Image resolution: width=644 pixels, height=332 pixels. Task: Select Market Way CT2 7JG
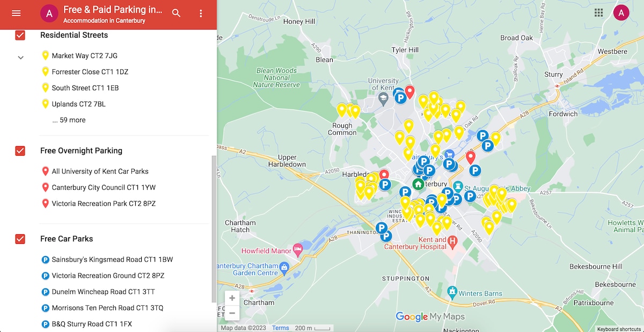(84, 55)
